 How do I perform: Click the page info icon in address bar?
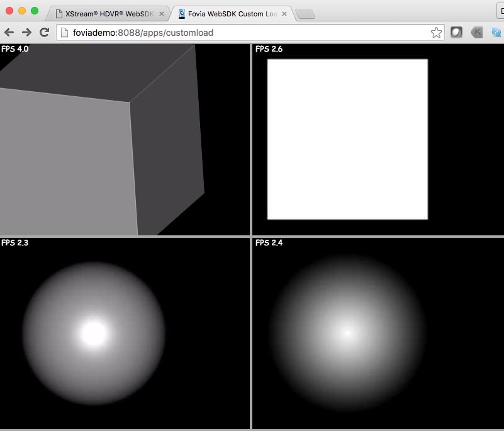click(64, 33)
